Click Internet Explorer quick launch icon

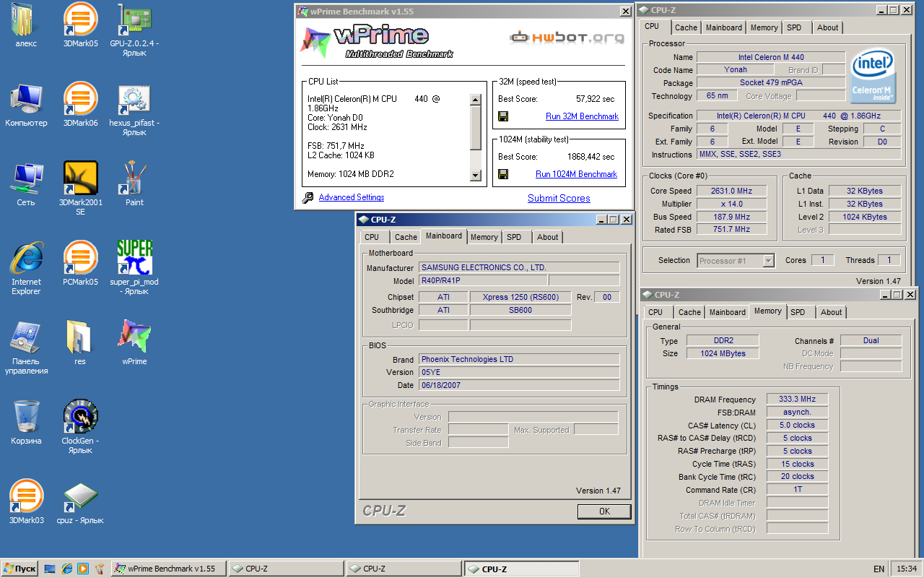pyautogui.click(x=66, y=569)
